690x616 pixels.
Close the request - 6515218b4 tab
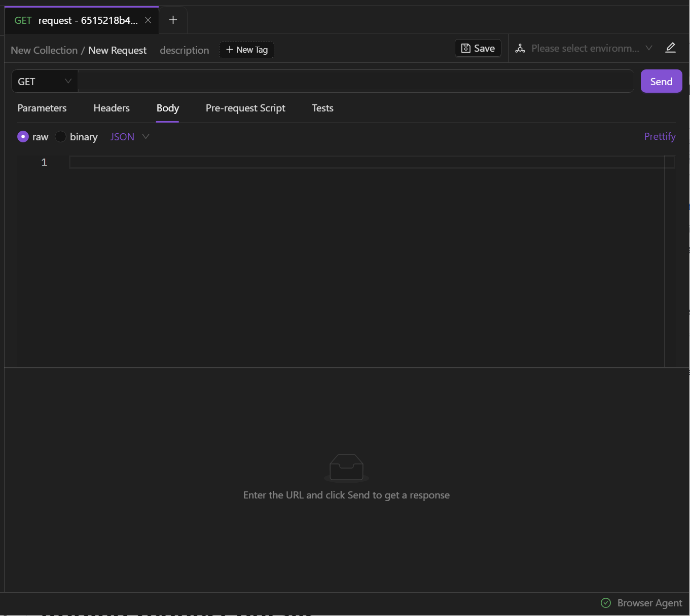click(x=148, y=20)
